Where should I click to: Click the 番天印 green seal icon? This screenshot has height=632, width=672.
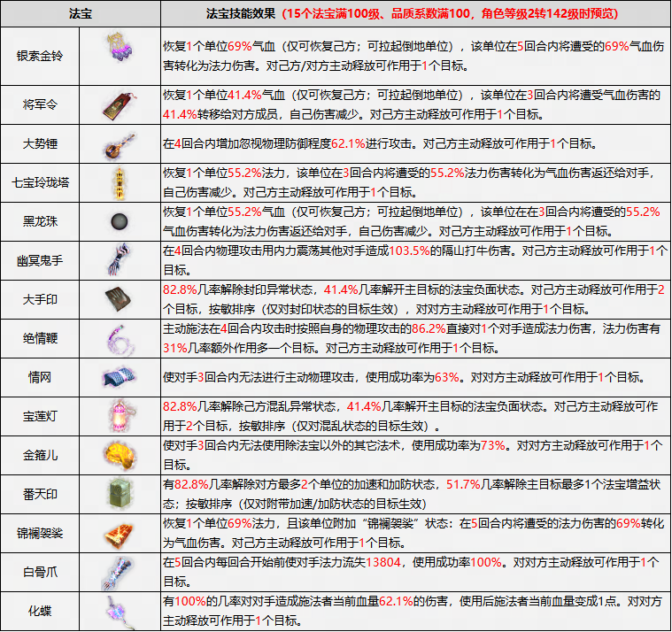[x=120, y=494]
